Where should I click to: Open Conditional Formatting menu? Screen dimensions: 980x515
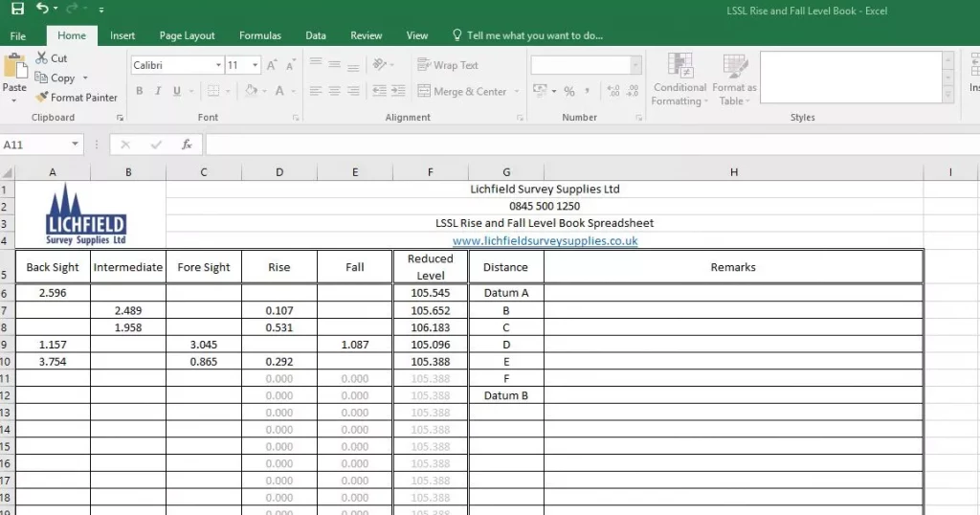(x=679, y=79)
